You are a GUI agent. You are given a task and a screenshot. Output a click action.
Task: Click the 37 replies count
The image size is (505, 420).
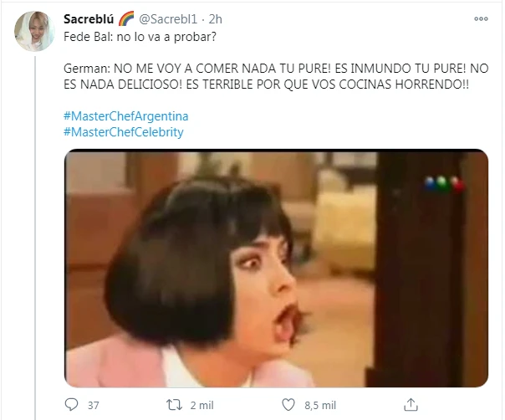[94, 405]
